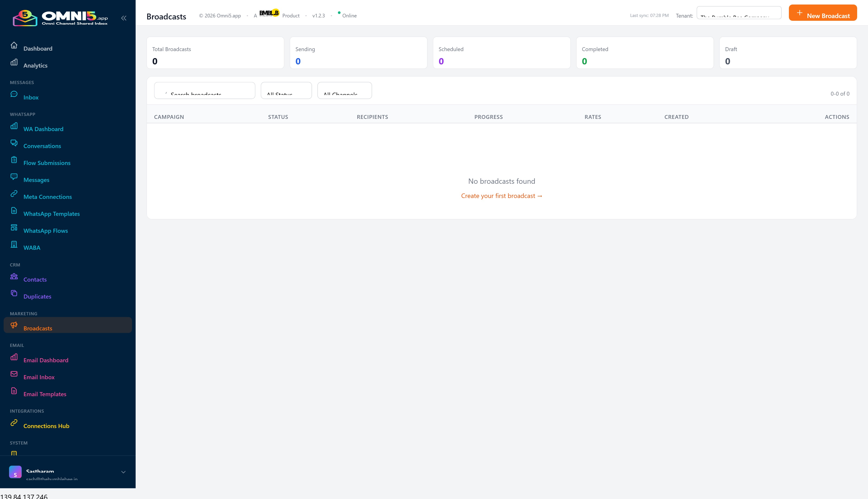Image resolution: width=868 pixels, height=499 pixels.
Task: Open WhatsApp Templates in sidebar
Action: point(51,214)
